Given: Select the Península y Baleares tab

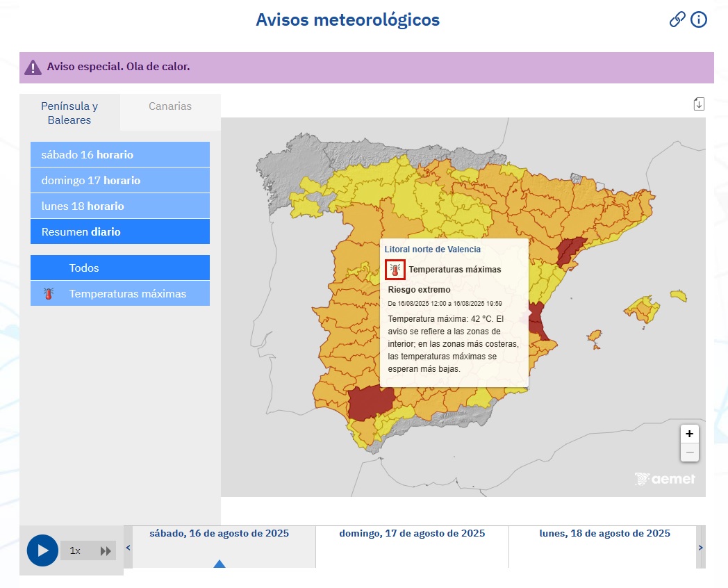Looking at the screenshot, I should [69, 113].
